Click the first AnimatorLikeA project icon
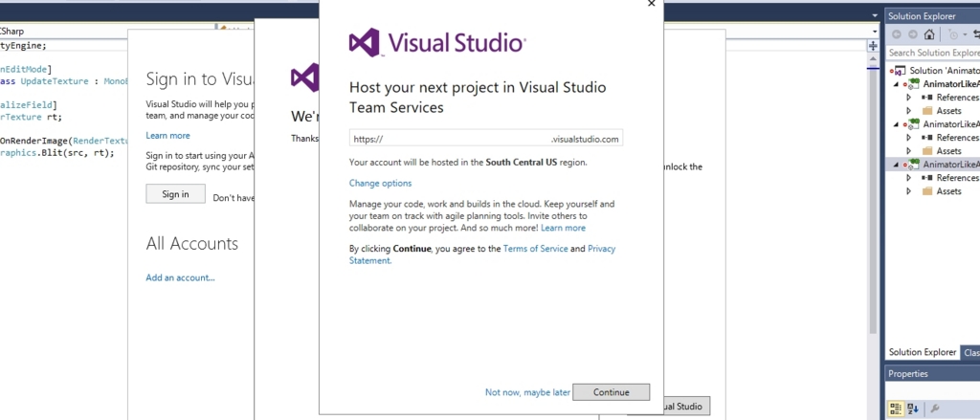Image resolution: width=980 pixels, height=420 pixels. click(x=914, y=84)
